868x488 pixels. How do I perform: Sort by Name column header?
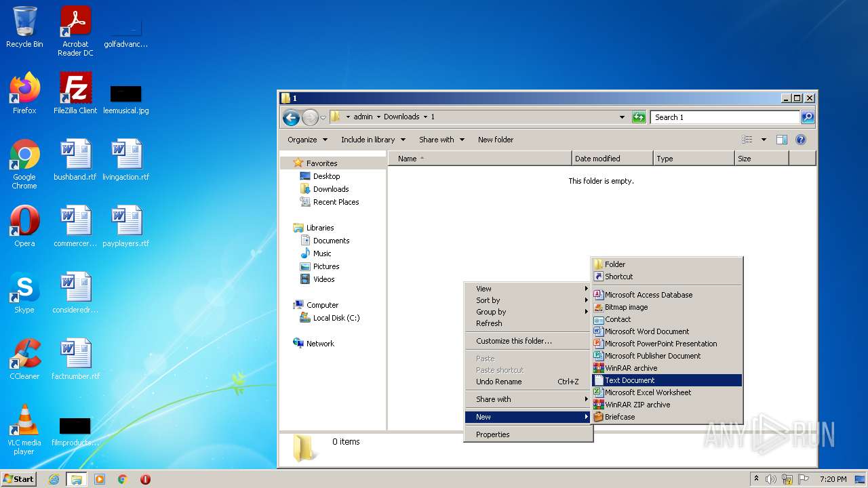point(480,159)
